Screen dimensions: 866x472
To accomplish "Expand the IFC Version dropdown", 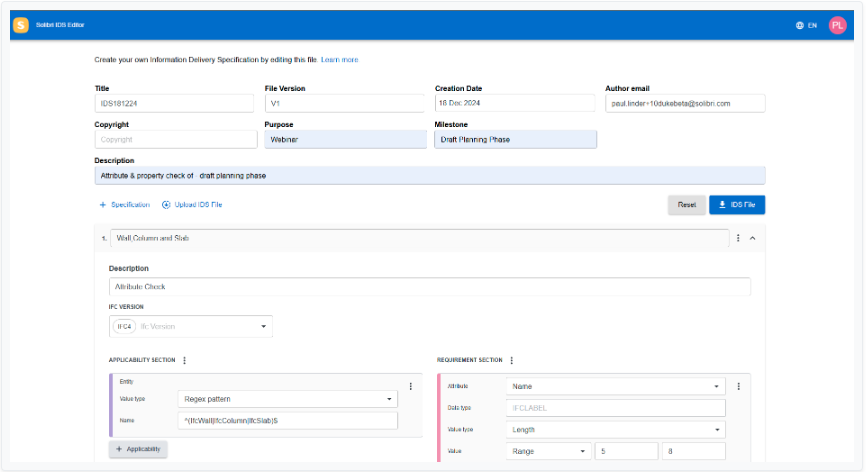I will point(264,326).
